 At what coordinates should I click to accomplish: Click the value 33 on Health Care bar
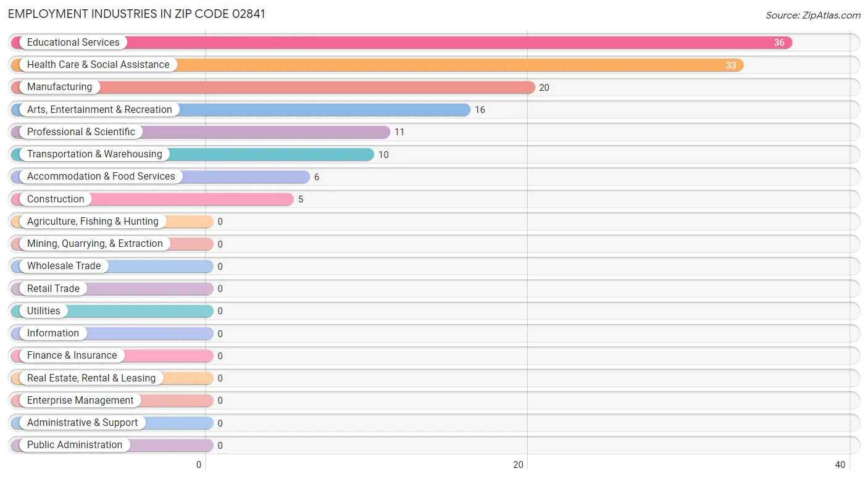(x=731, y=65)
